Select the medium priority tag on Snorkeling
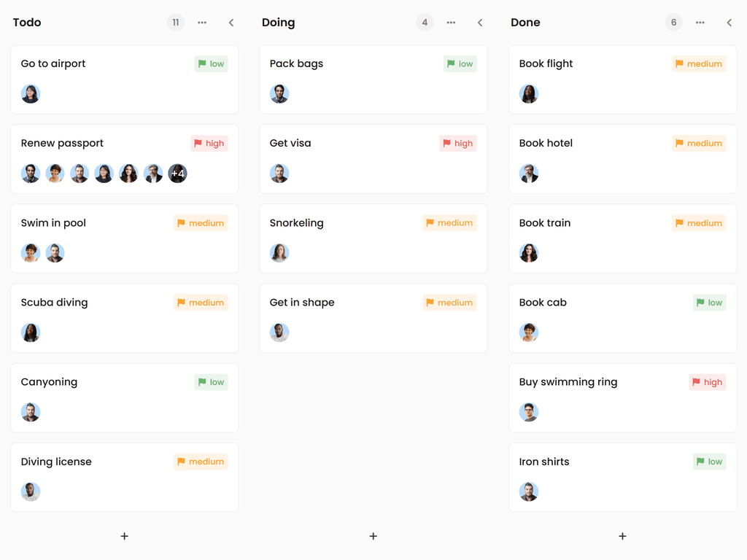747x560 pixels. tap(449, 223)
